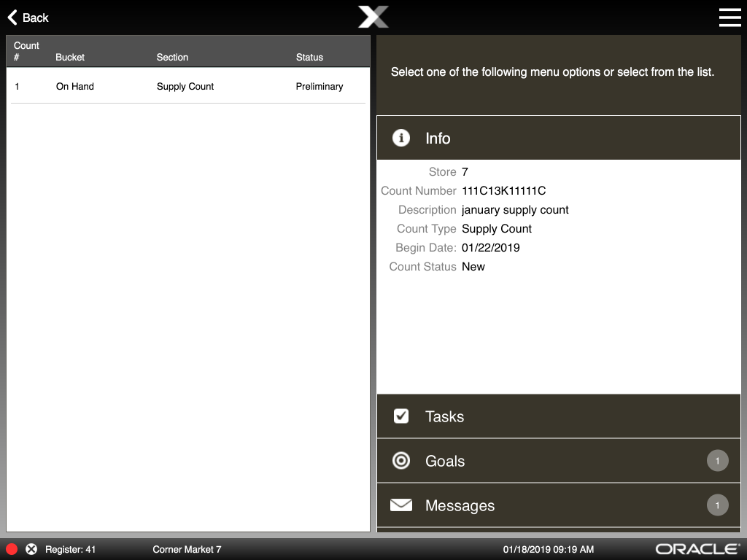This screenshot has height=560, width=747.
Task: Click Corner Market 7 in status bar
Action: [187, 550]
